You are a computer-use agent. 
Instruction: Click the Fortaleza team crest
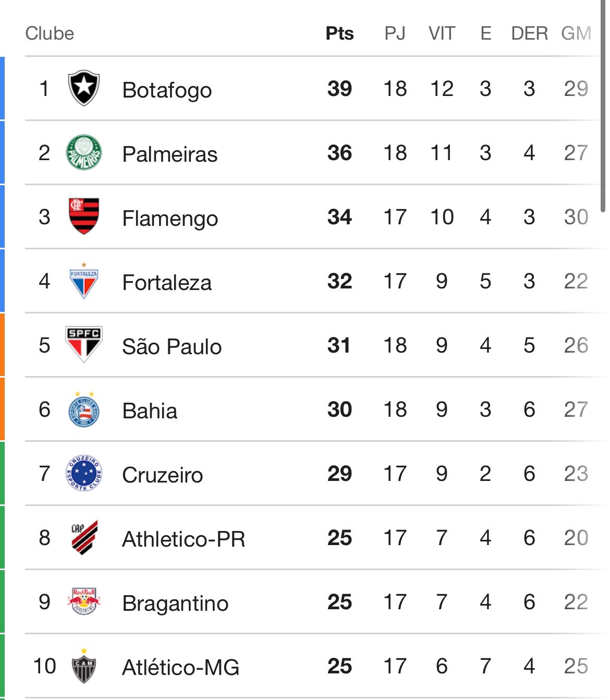(84, 281)
